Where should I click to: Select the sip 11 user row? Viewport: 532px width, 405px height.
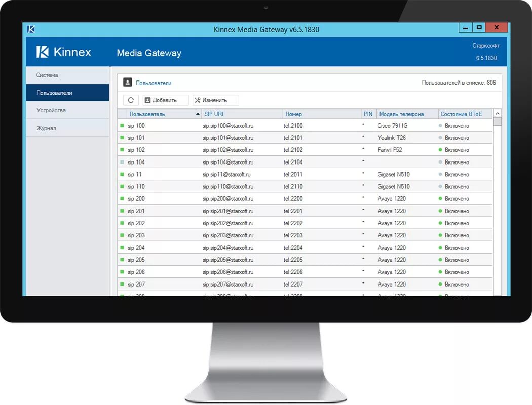[305, 174]
